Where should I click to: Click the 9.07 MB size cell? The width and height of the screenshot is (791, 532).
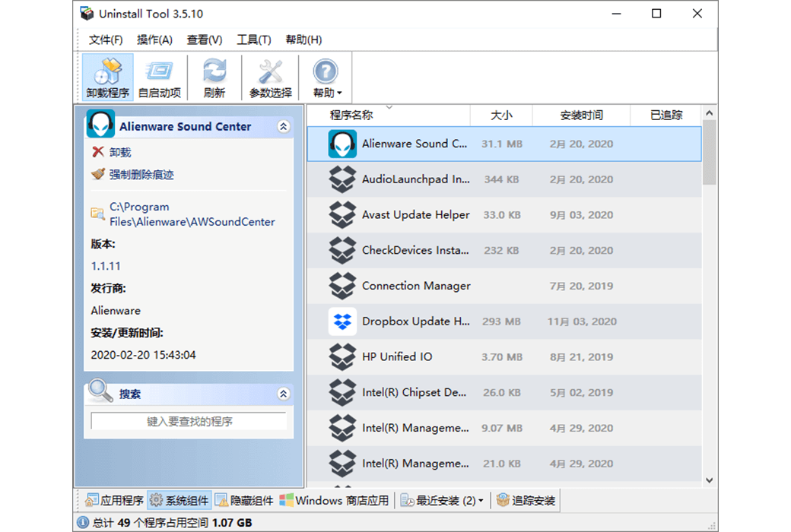pos(501,428)
